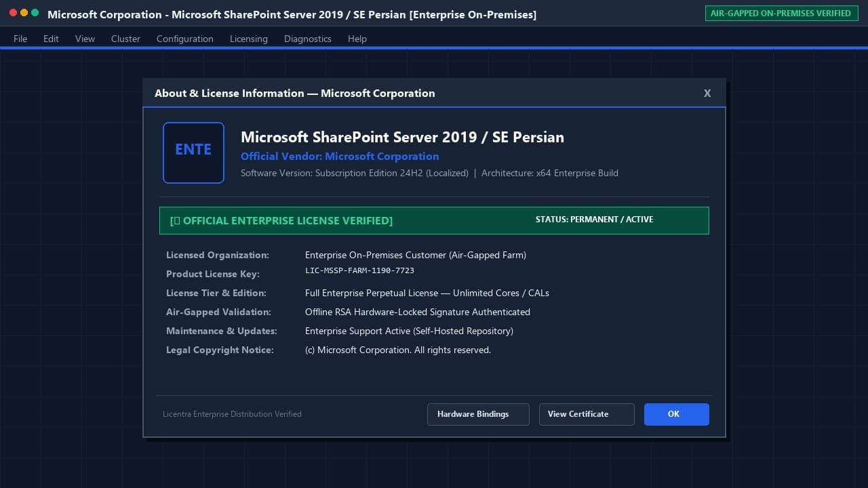The height and width of the screenshot is (488, 868).
Task: Click the Product License Key label
Action: [213, 274]
